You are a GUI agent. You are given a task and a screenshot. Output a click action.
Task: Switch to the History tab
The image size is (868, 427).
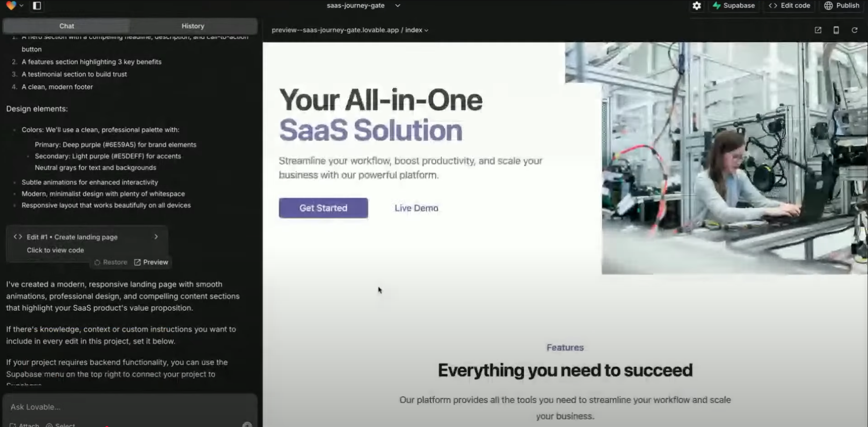coord(193,26)
